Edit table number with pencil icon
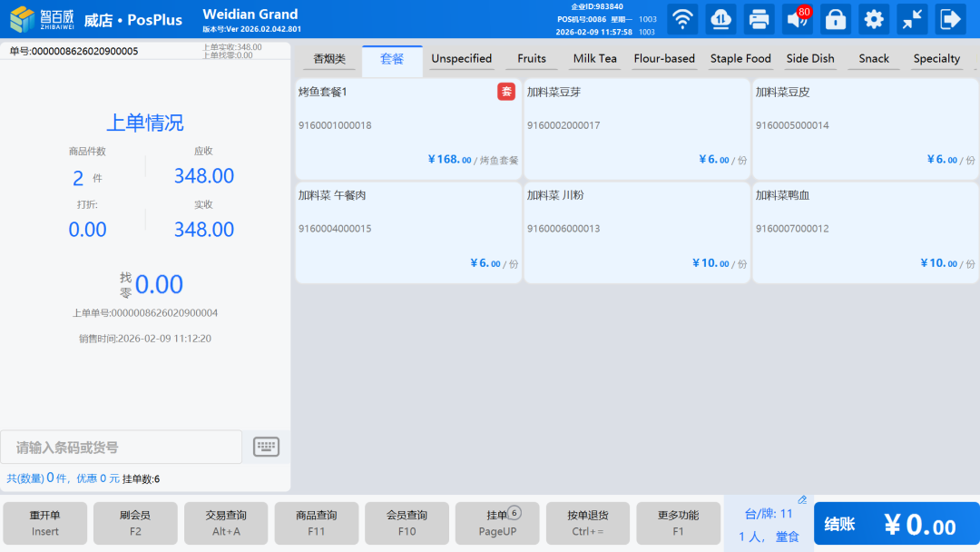Screen dimensions: 980x552 pyautogui.click(x=802, y=500)
